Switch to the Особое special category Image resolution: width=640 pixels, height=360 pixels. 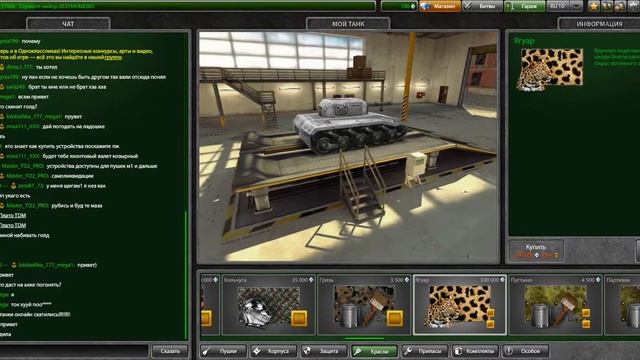point(525,351)
